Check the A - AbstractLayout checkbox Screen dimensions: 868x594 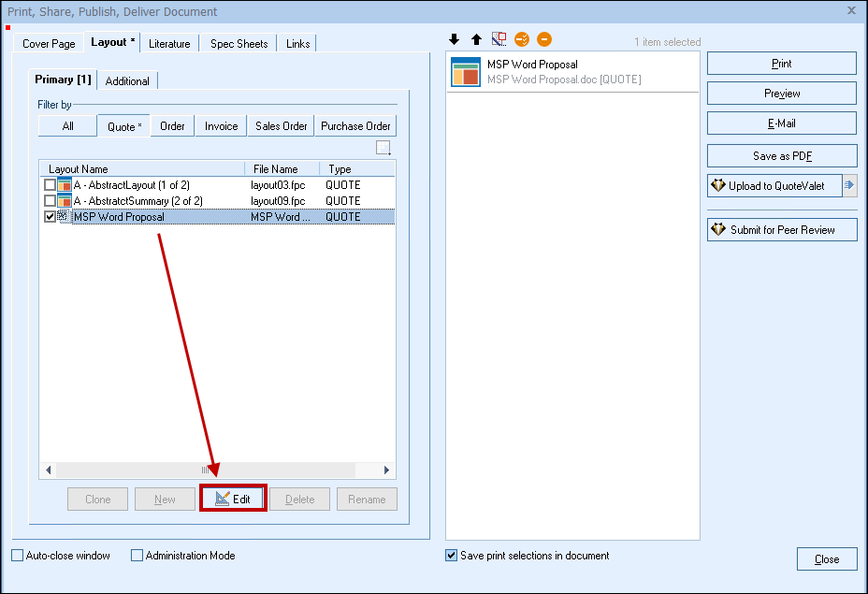[x=51, y=185]
